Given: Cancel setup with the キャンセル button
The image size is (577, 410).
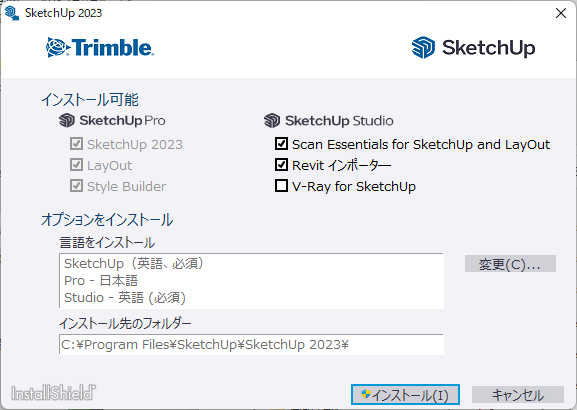Looking at the screenshot, I should pyautogui.click(x=518, y=395).
